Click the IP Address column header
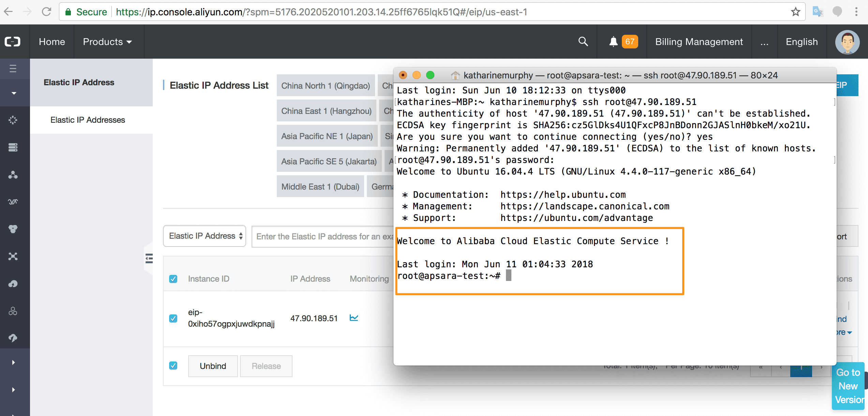This screenshot has height=416, width=868. [x=310, y=279]
